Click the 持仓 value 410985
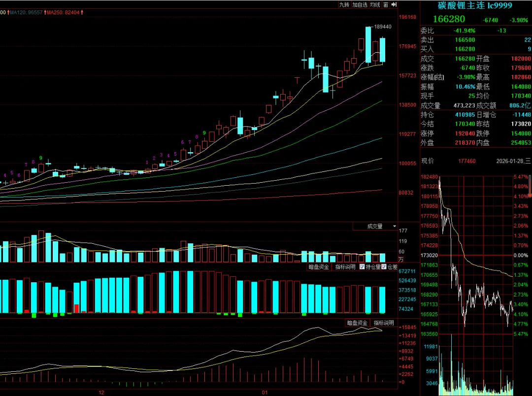532x396 pixels. pos(465,115)
